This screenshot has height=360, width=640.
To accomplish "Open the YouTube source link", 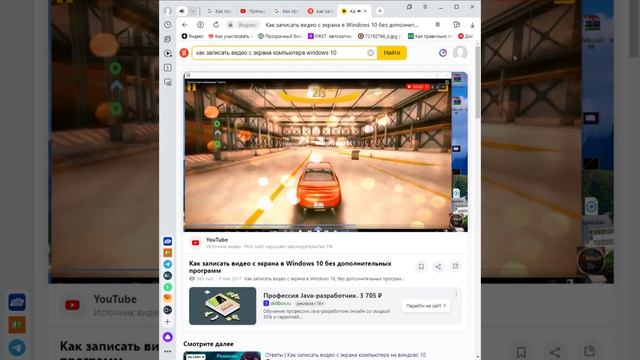I will point(217,240).
